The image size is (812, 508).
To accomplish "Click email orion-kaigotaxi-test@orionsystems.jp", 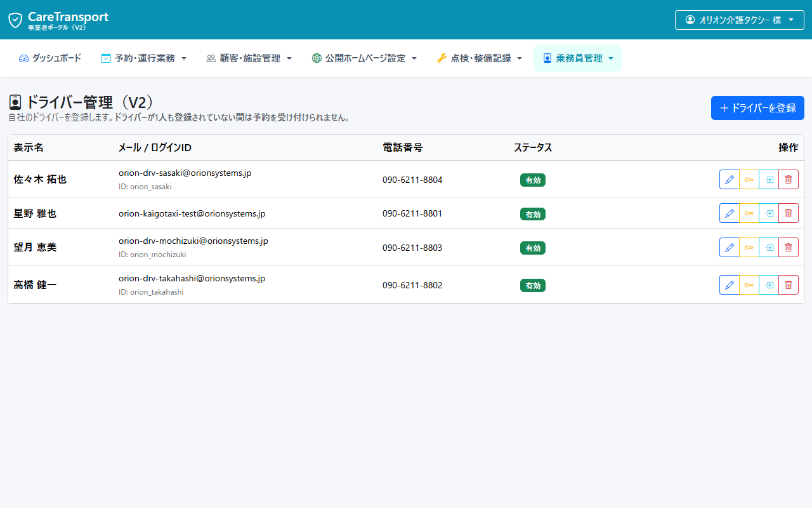I will pyautogui.click(x=192, y=213).
